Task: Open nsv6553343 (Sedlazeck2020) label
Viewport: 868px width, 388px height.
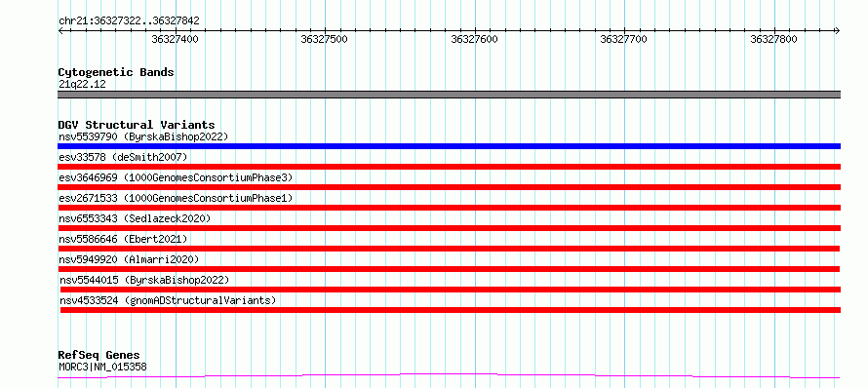Action: point(135,218)
